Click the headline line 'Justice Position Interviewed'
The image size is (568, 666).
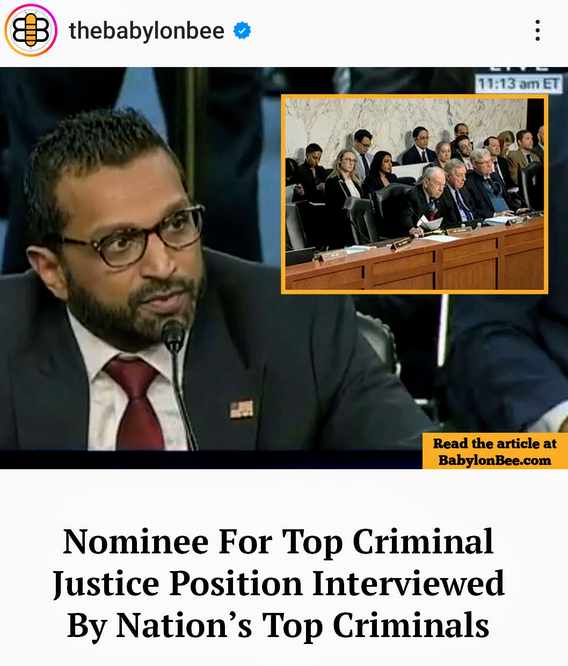tap(279, 584)
